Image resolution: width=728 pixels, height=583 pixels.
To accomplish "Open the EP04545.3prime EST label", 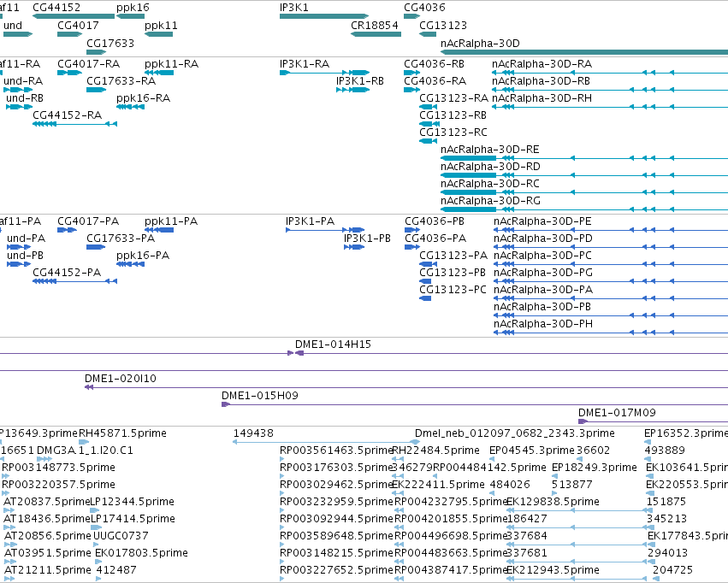I will click(531, 450).
